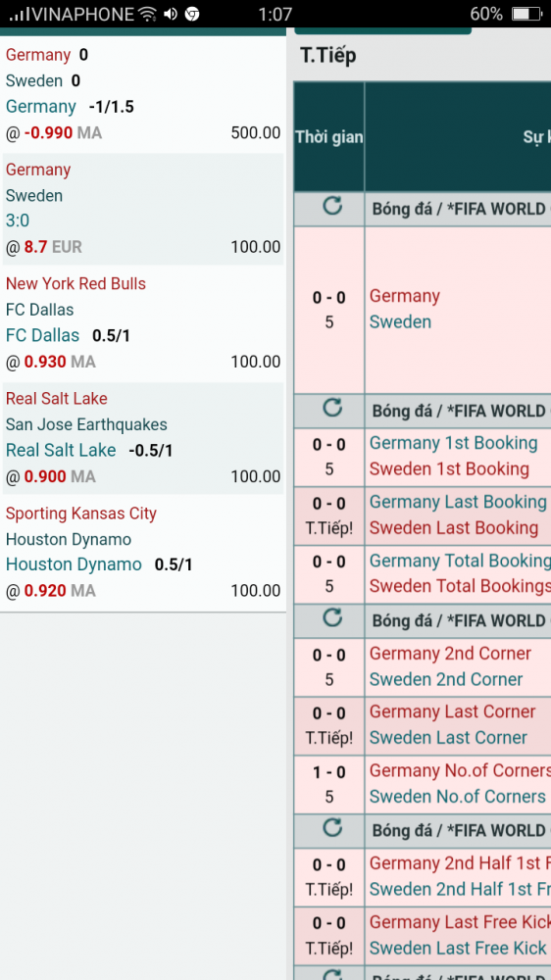551x980 pixels.
Task: Click refresh icon above Germany Sweden match
Action: (331, 206)
